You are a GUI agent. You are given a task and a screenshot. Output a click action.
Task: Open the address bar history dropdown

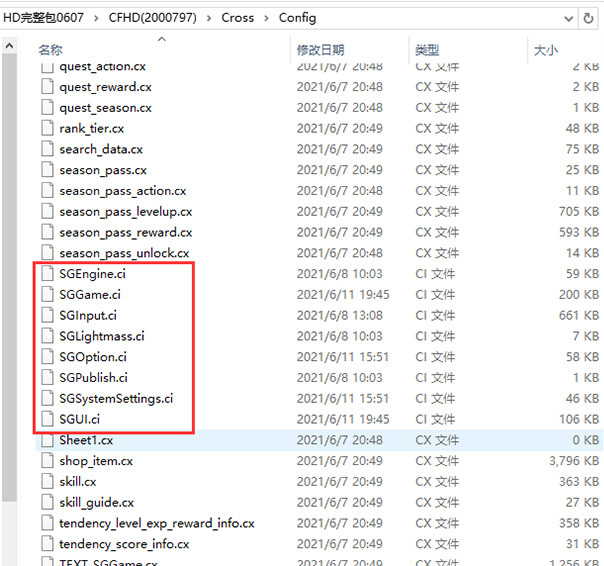coord(568,18)
